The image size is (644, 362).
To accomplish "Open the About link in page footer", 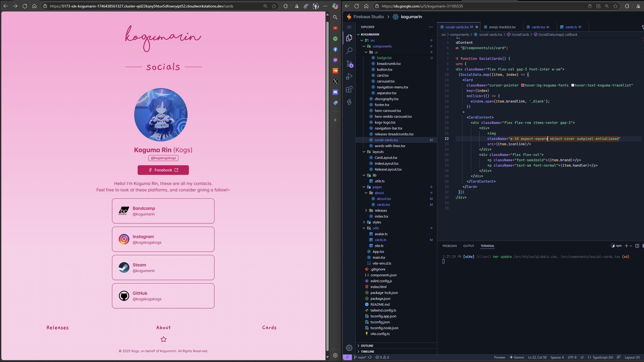I will [x=164, y=328].
